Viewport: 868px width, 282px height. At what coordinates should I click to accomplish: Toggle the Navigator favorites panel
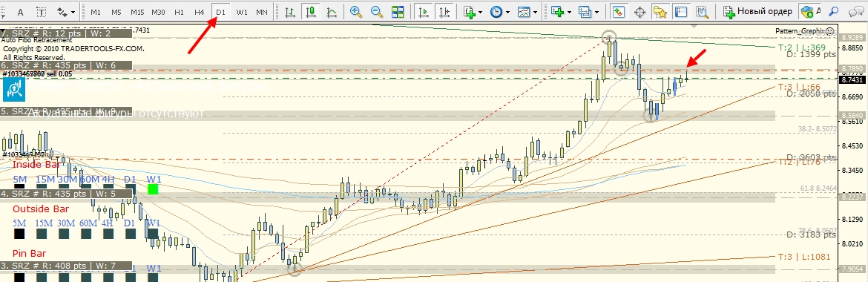click(x=660, y=11)
